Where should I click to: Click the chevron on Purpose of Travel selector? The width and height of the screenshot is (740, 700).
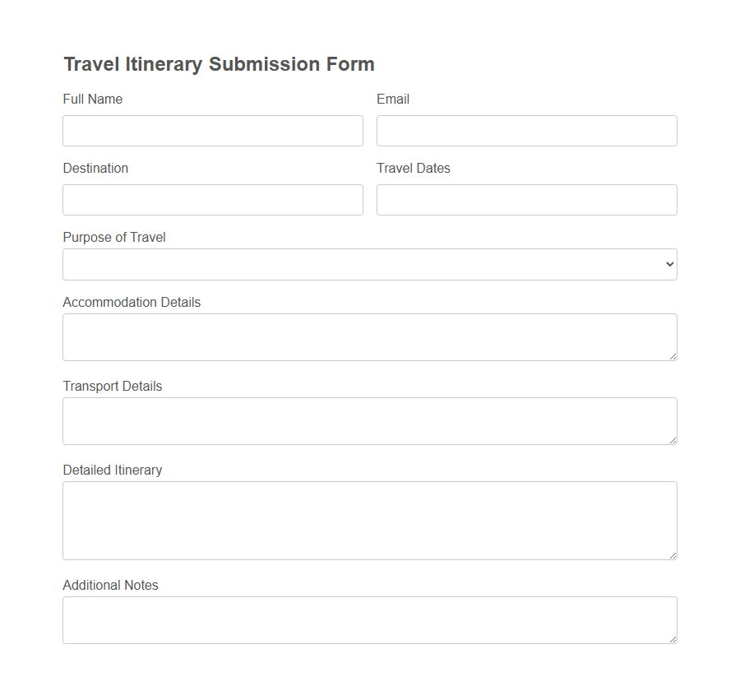point(668,264)
